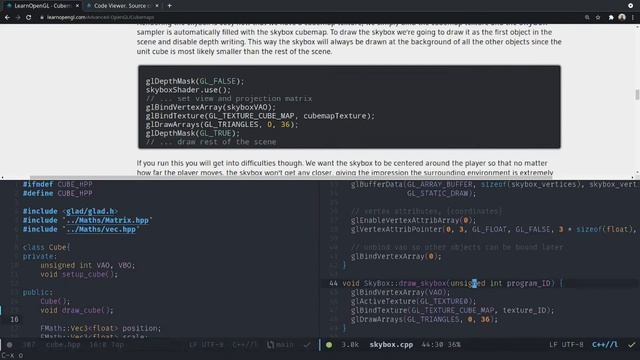Click the git branch 'main' indicator
This screenshot has height=360, width=640.
point(280,344)
